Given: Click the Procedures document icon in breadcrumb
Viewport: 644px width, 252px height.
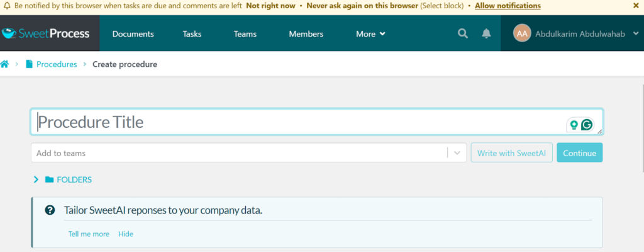Looking at the screenshot, I should (x=29, y=64).
